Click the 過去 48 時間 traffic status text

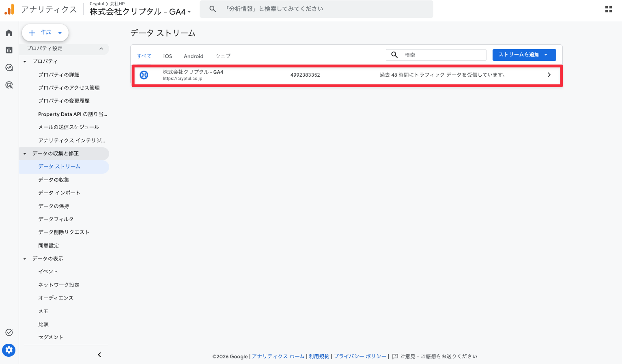(443, 75)
